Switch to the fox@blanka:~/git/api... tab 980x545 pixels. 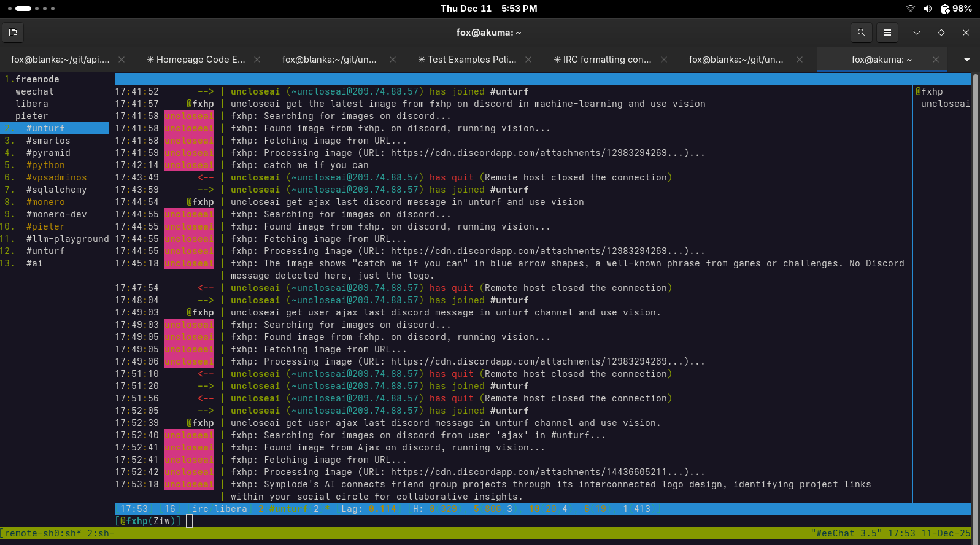pyautogui.click(x=60, y=60)
